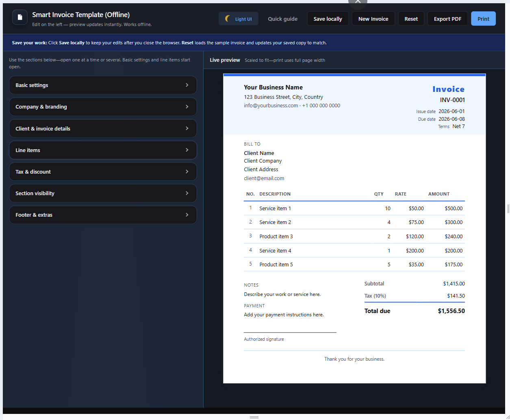
Task: Click Save locally to keep your edits
Action: tap(328, 18)
